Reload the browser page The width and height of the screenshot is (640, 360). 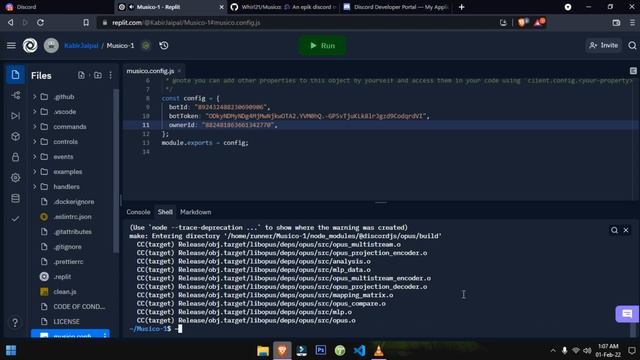tap(40, 22)
